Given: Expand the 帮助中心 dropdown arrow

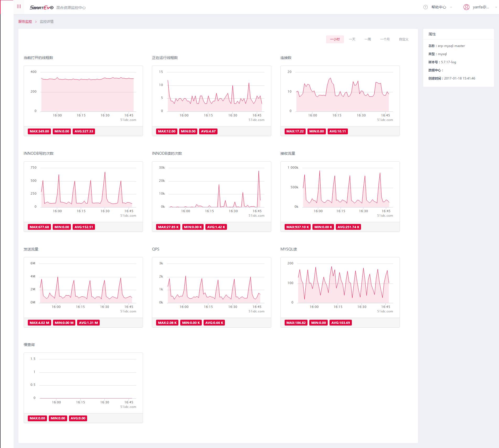Looking at the screenshot, I should (x=451, y=7).
